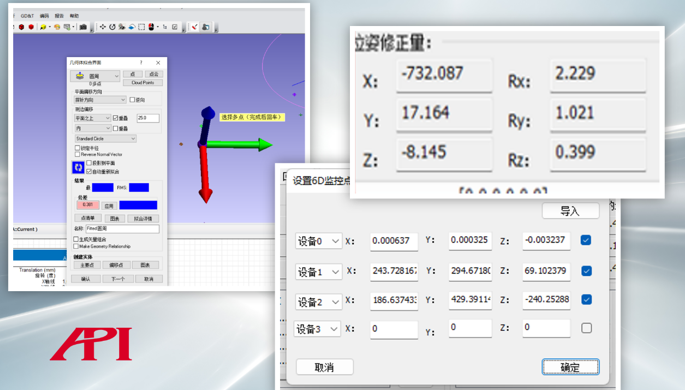
Task: Uncheck the 设备1 row checkbox
Action: coord(586,271)
